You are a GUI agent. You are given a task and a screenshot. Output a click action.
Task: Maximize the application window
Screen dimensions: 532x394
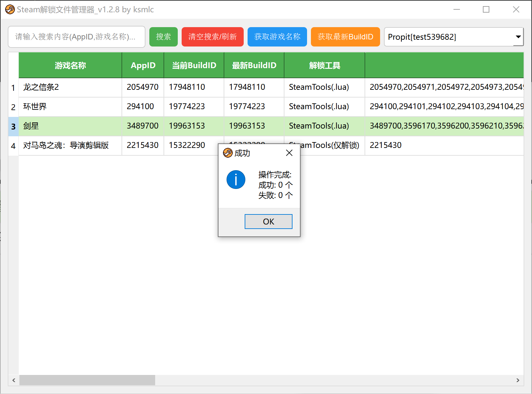coord(486,10)
